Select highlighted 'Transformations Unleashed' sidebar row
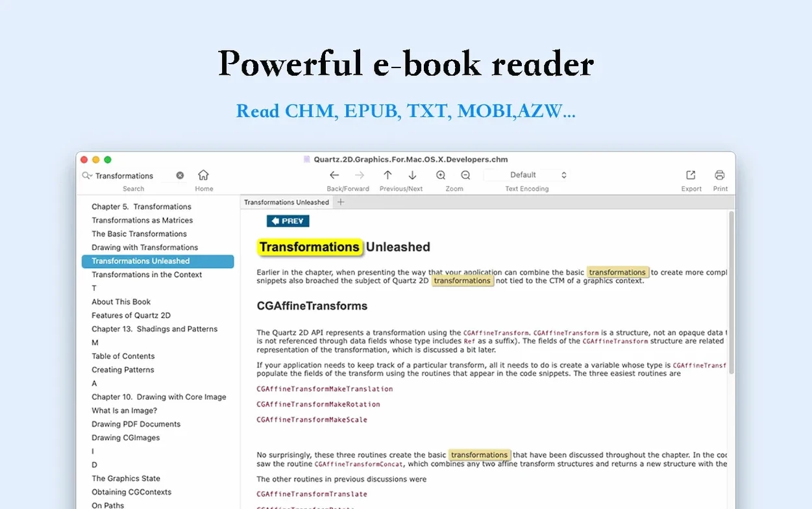The width and height of the screenshot is (812, 509). [158, 261]
